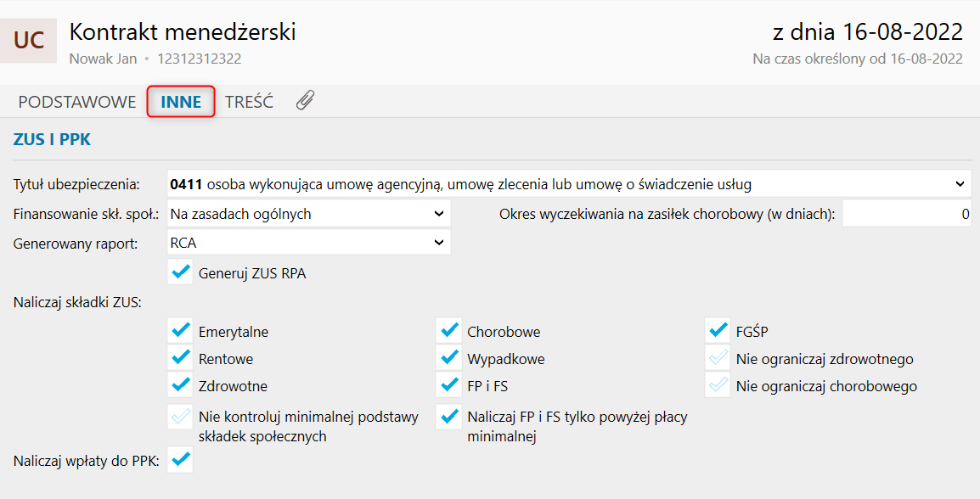Open the paperclip attachments tab
980x499 pixels.
[305, 102]
